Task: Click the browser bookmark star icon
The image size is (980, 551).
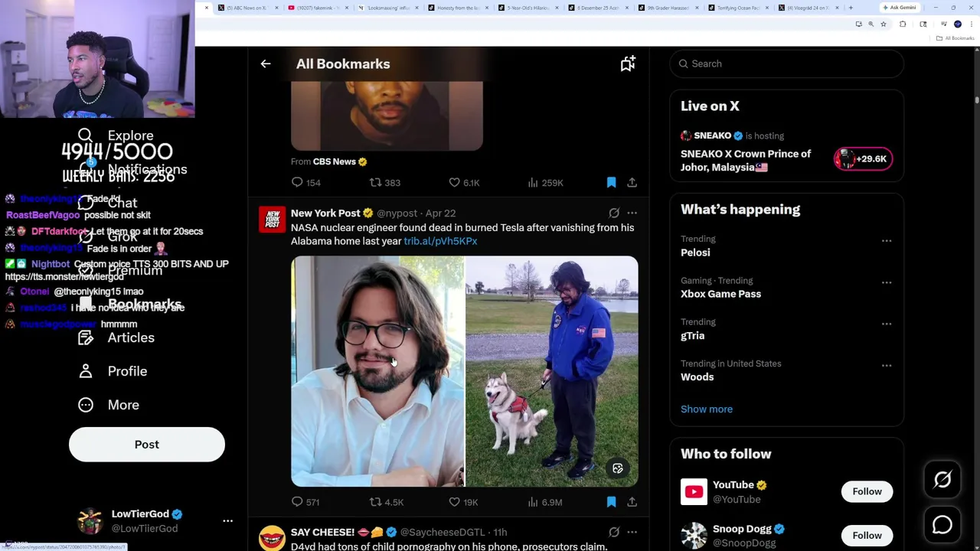Action: click(x=883, y=24)
